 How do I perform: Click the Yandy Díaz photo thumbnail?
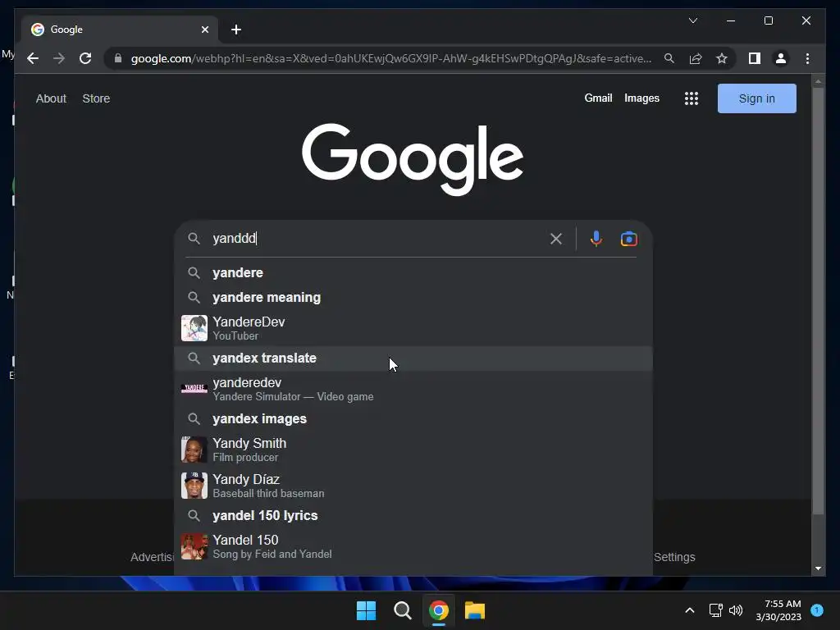click(194, 486)
